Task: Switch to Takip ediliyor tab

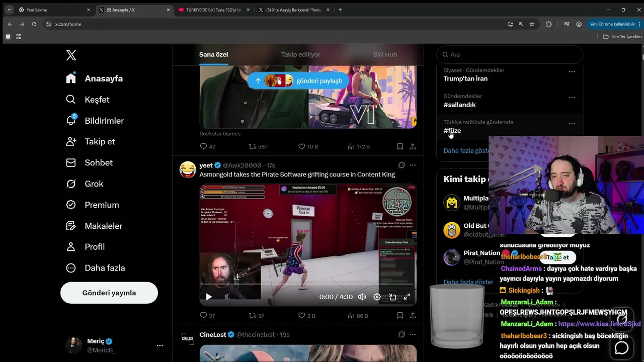Action: (300, 54)
